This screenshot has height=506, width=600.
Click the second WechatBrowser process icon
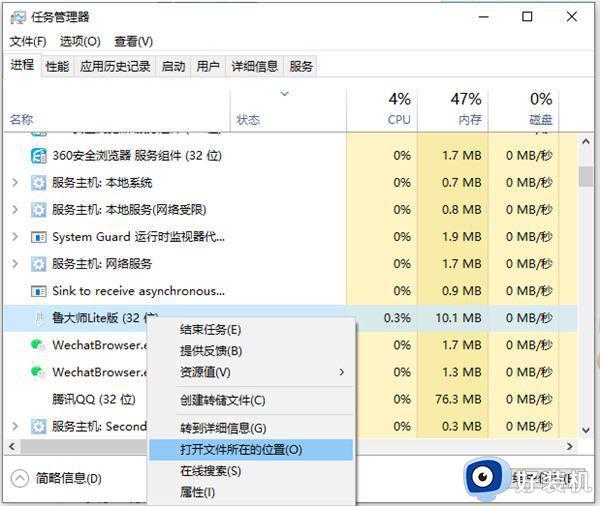point(38,372)
